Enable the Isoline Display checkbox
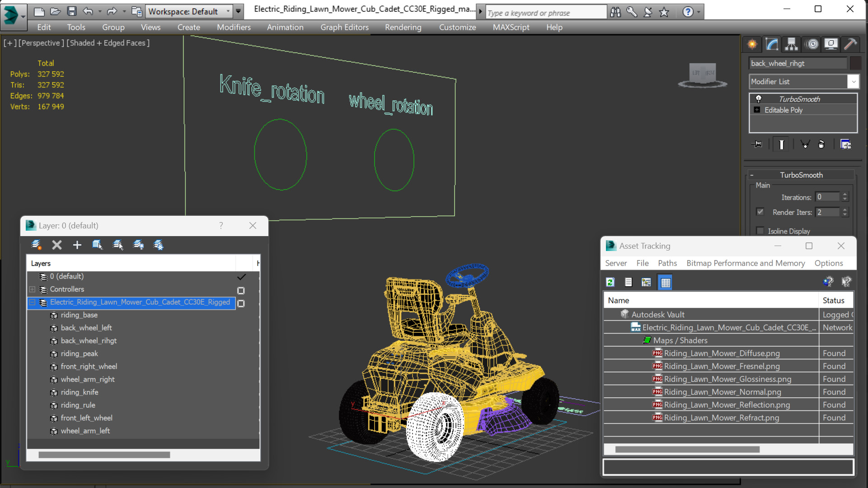The width and height of the screenshot is (868, 488). click(x=760, y=231)
